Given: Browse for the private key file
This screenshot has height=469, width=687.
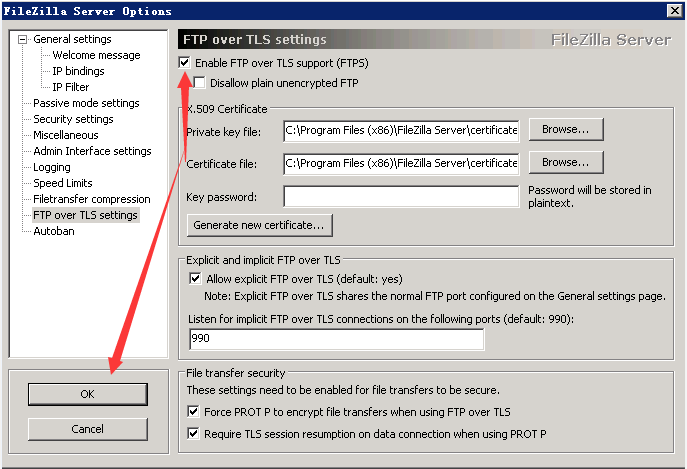Looking at the screenshot, I should tap(566, 129).
